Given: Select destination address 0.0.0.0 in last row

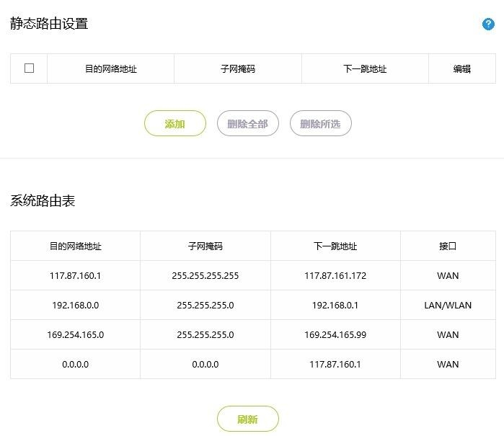Looking at the screenshot, I should pyautogui.click(x=75, y=365).
